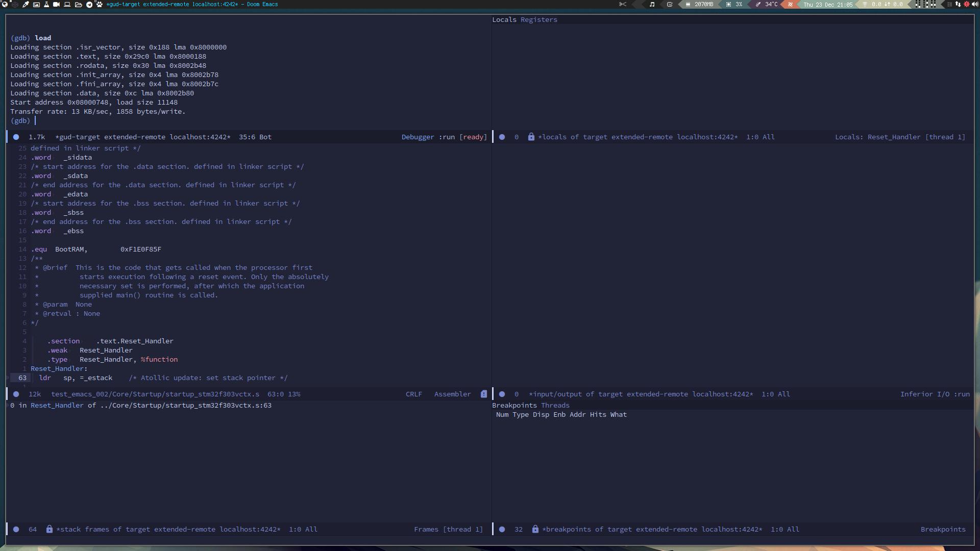Click the lock icon on the locals modeline
The image size is (980, 551).
(x=531, y=137)
